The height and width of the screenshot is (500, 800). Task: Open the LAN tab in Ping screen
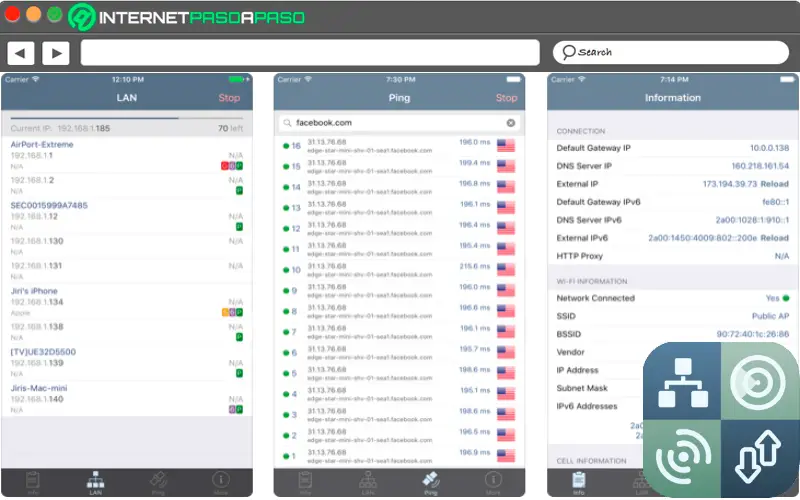click(368, 483)
